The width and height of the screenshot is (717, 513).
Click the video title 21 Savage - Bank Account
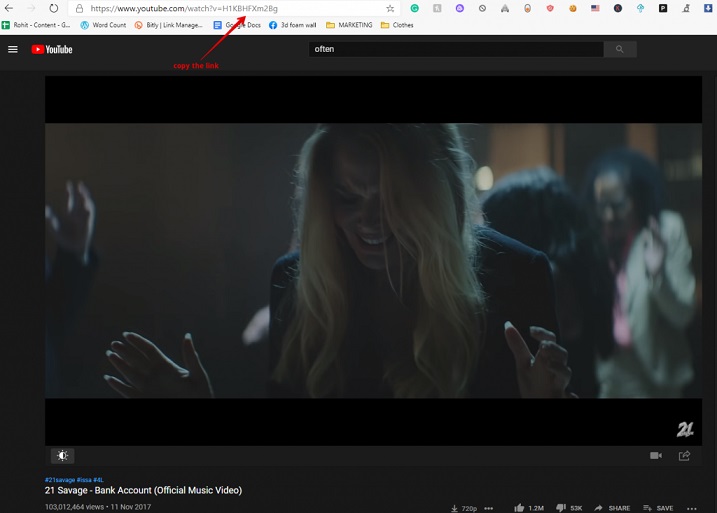click(143, 490)
